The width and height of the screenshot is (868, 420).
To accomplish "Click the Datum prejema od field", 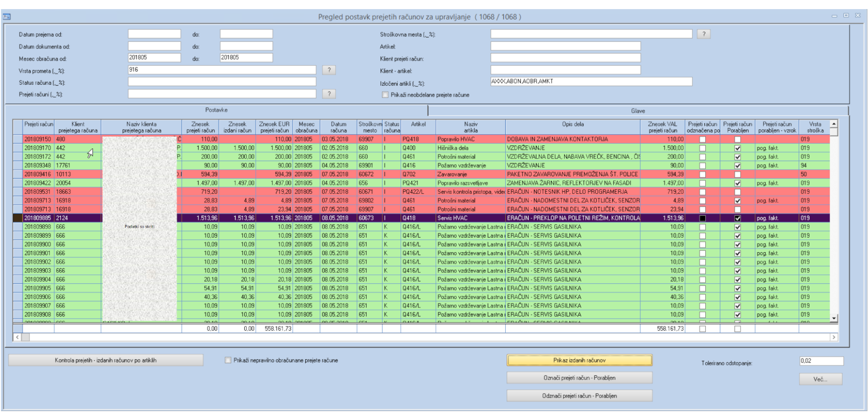I will (154, 34).
